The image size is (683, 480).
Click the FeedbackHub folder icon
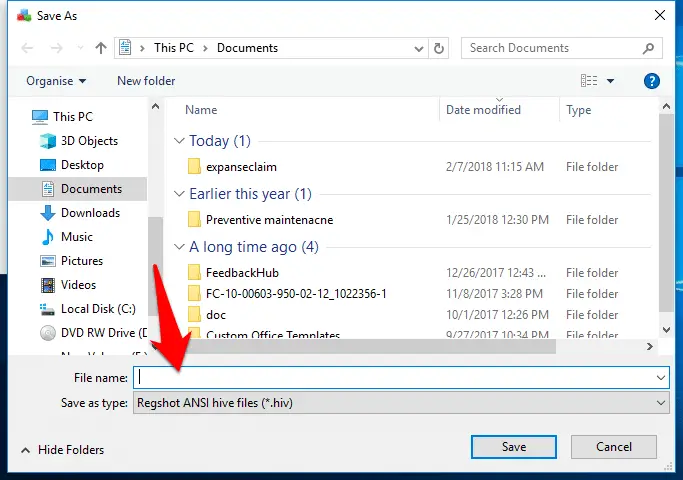[x=194, y=273]
